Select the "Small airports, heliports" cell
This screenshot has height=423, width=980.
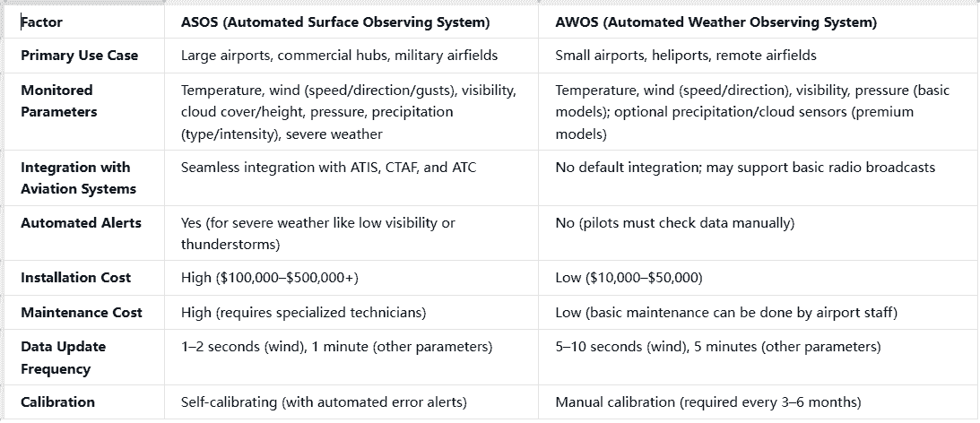tap(686, 56)
